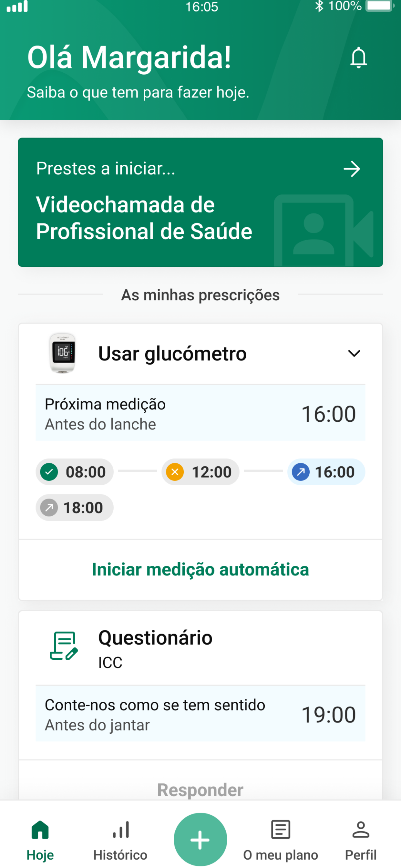
Task: Select the completed 08:00 measurement chip
Action: pos(75,472)
